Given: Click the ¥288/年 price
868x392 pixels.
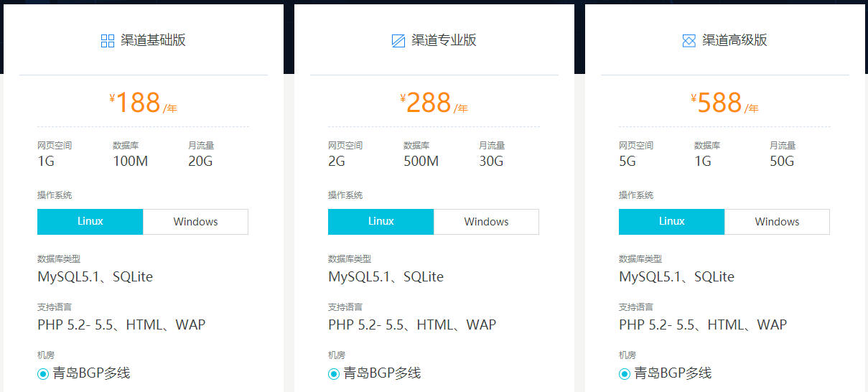Looking at the screenshot, I should click(434, 103).
